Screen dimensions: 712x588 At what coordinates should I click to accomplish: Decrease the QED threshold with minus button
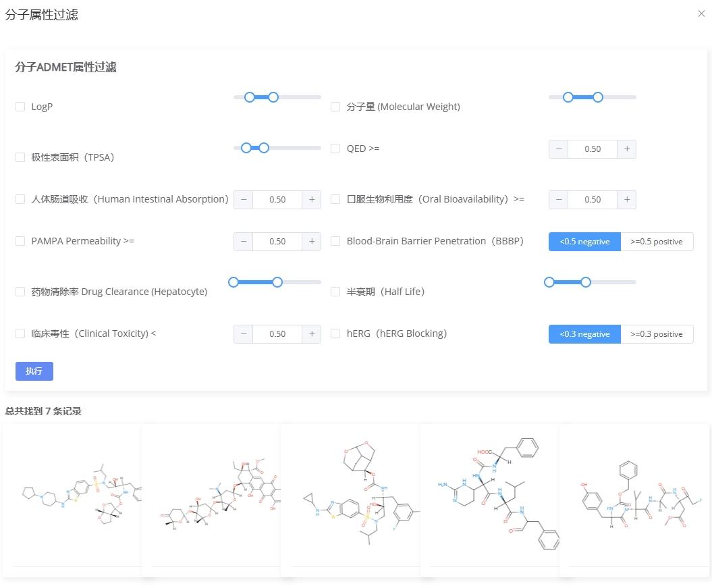tap(558, 149)
